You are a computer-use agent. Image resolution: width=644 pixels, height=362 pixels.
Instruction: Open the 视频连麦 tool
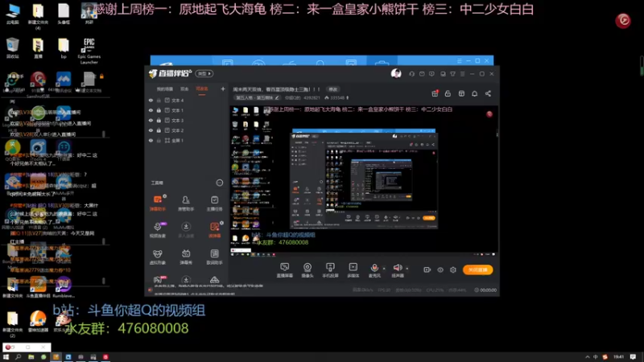pos(158,230)
